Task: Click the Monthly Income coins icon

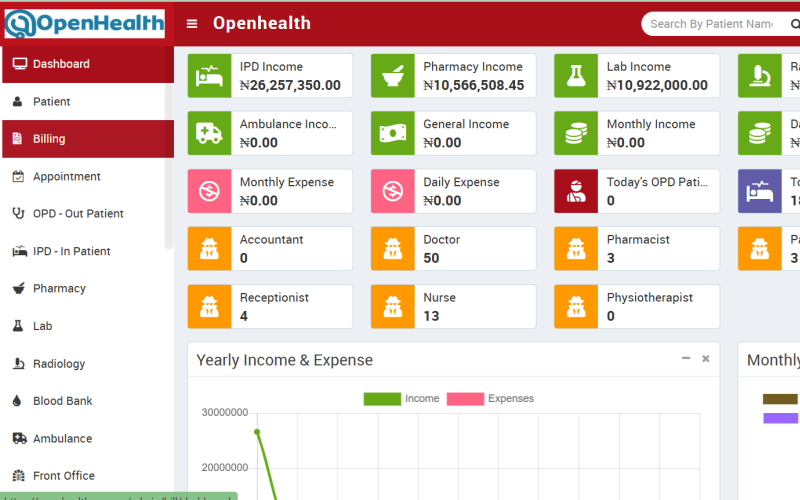Action: pos(576,134)
